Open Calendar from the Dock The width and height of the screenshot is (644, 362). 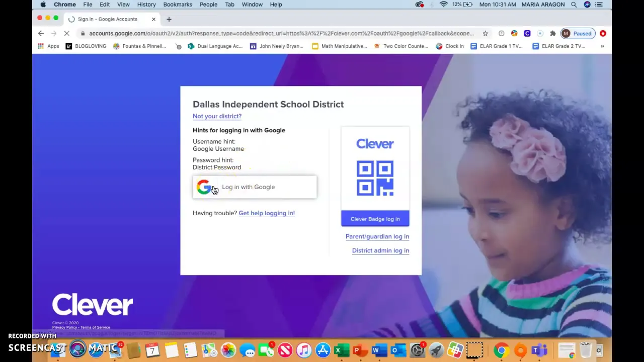152,350
